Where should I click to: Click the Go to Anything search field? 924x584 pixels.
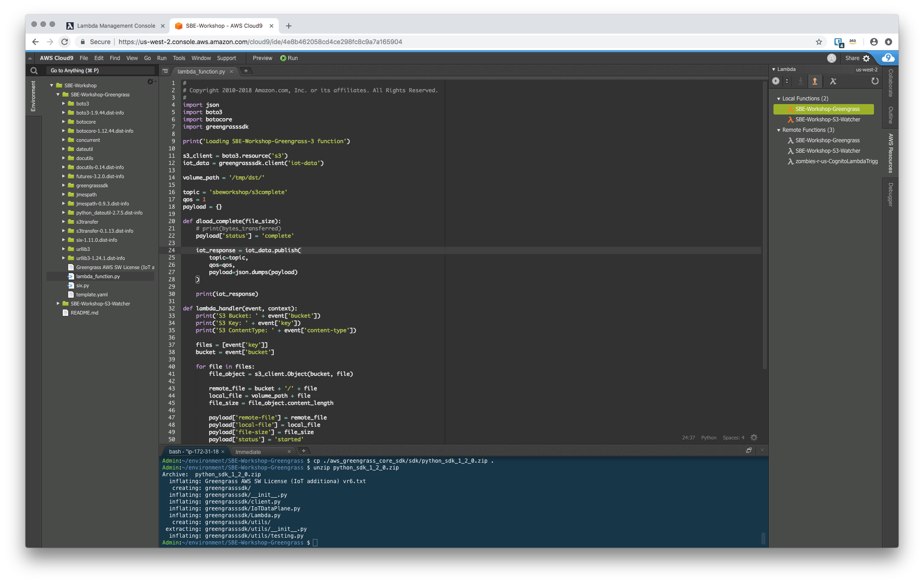(100, 71)
